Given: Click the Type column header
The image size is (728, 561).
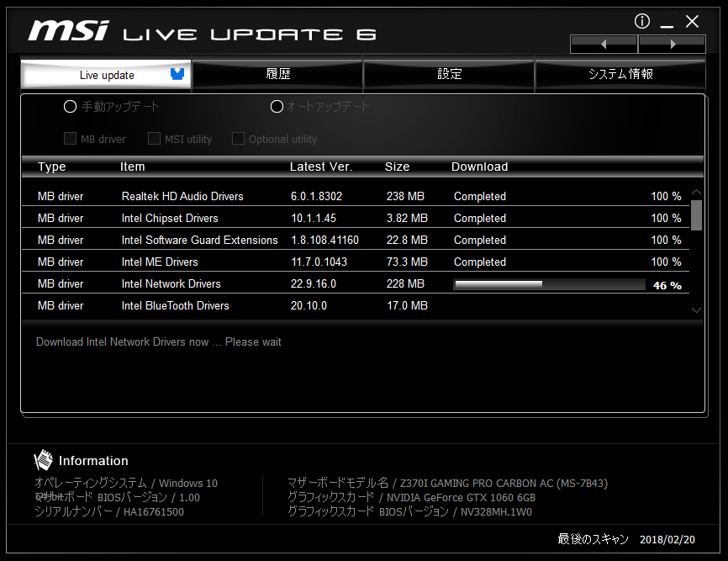Looking at the screenshot, I should pyautogui.click(x=51, y=167).
